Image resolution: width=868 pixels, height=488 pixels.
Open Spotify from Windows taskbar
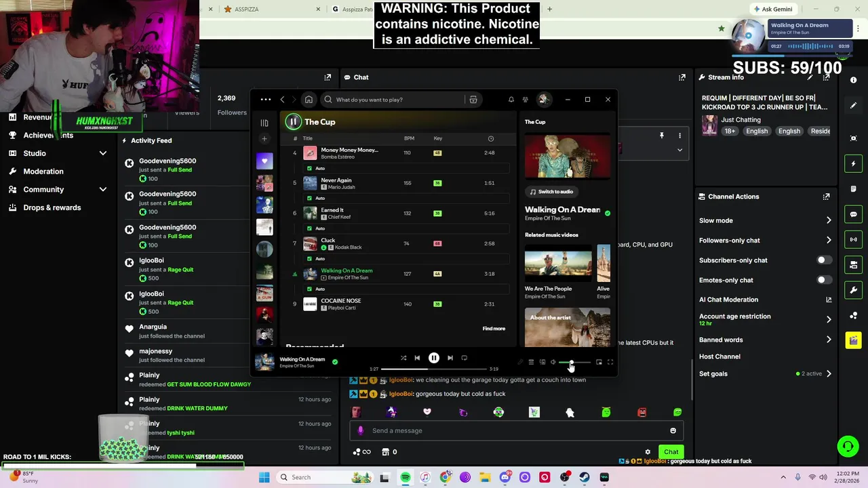pyautogui.click(x=405, y=477)
